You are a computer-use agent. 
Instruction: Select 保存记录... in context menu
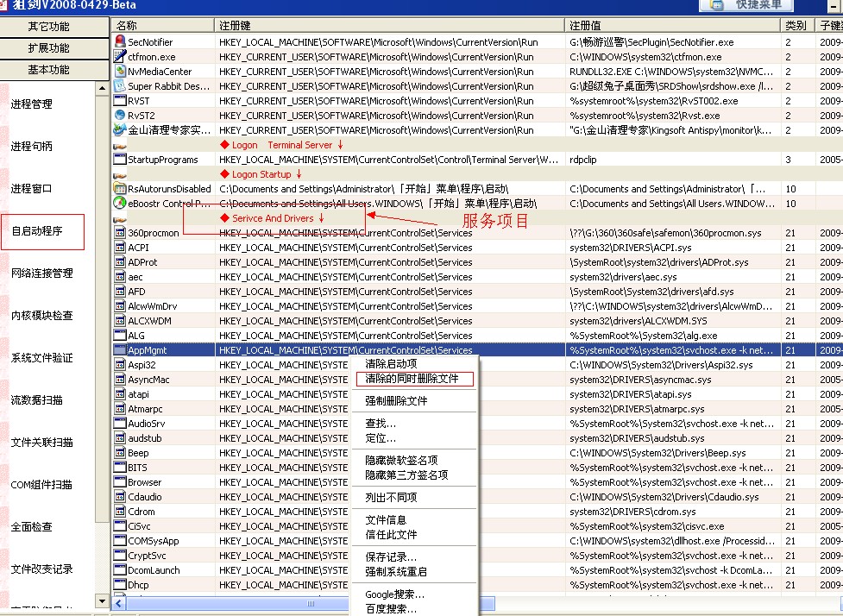[x=391, y=556]
